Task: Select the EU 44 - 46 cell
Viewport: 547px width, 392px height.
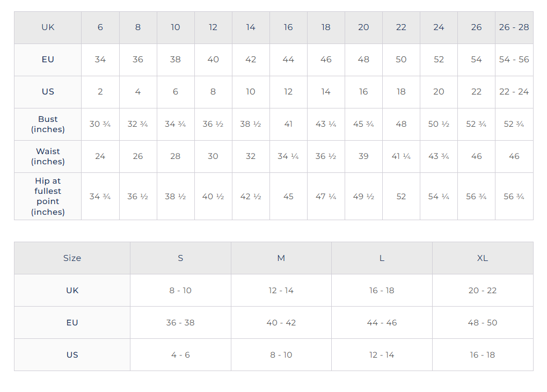Action: point(382,323)
